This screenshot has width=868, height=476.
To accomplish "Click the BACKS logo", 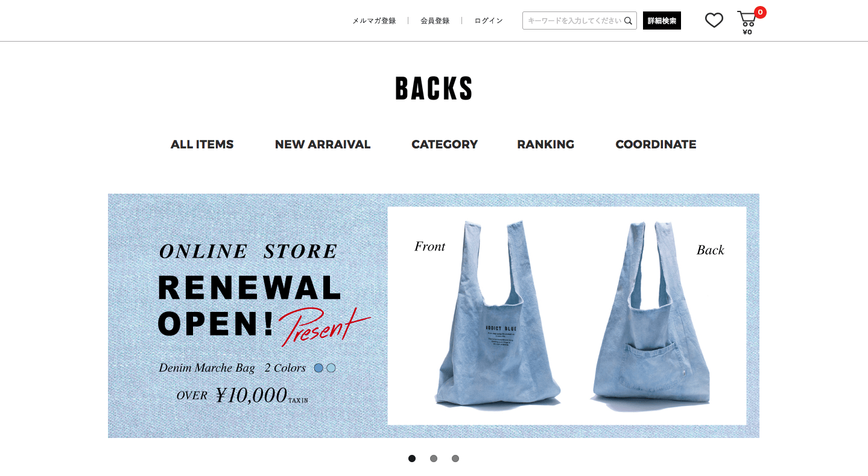I will [x=434, y=89].
